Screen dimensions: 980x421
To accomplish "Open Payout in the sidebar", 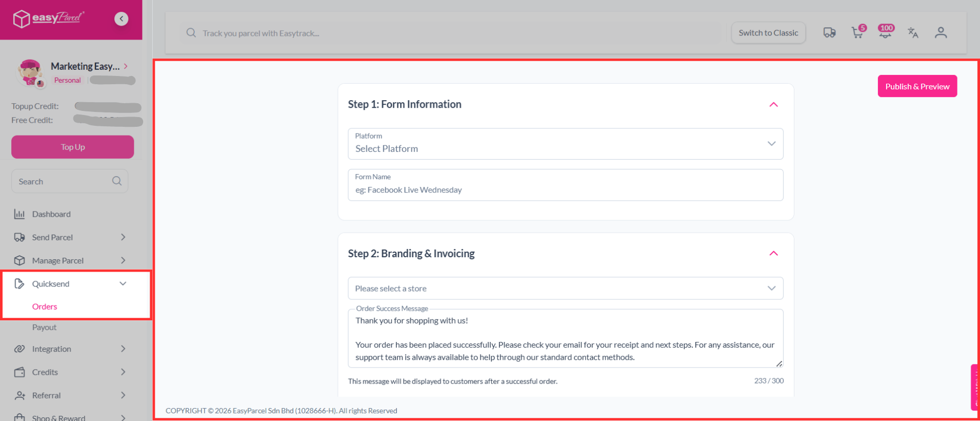I will (x=45, y=328).
